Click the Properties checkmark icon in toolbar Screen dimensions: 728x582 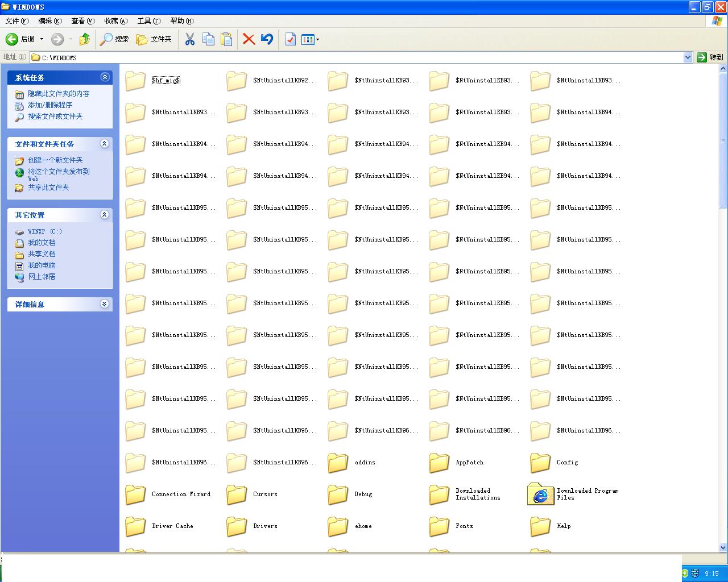(x=291, y=39)
